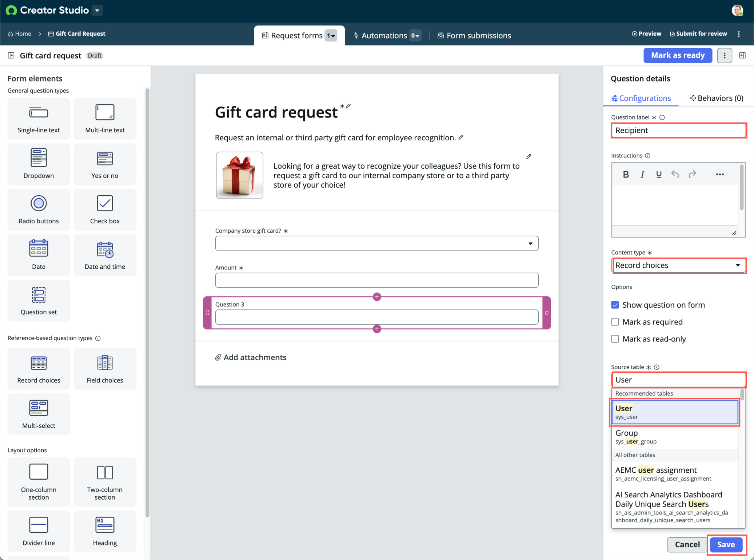This screenshot has height=560, width=754.
Task: Add a Multi-line text element
Action: pyautogui.click(x=105, y=119)
